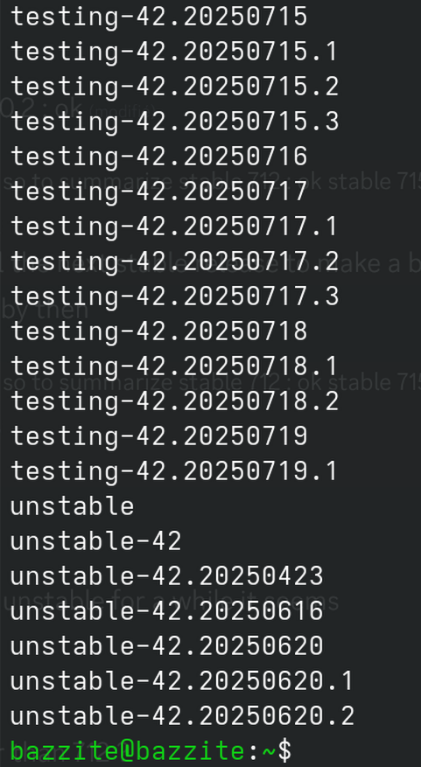Click the plain unstable tag line

click(x=72, y=506)
